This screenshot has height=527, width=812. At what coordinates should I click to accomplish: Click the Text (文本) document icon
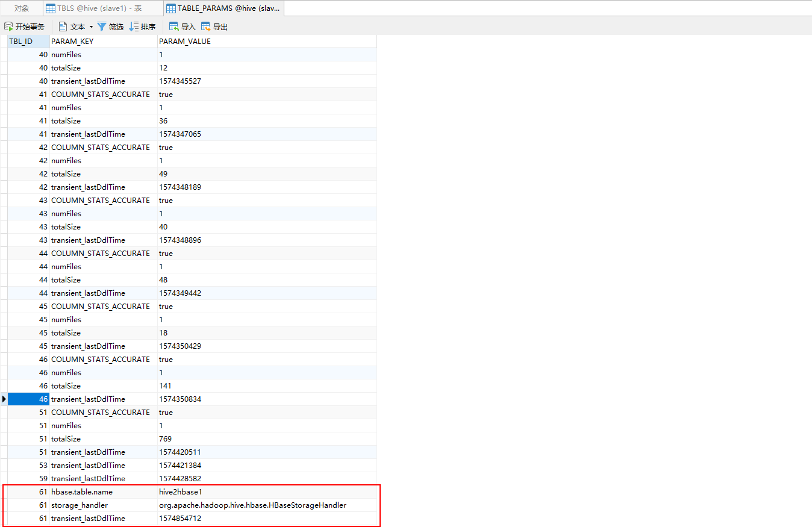coord(63,27)
